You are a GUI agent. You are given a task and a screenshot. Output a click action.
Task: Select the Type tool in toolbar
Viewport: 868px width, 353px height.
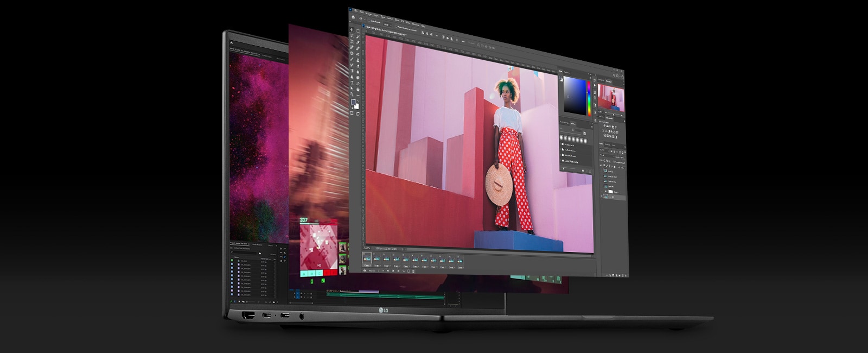(x=352, y=83)
